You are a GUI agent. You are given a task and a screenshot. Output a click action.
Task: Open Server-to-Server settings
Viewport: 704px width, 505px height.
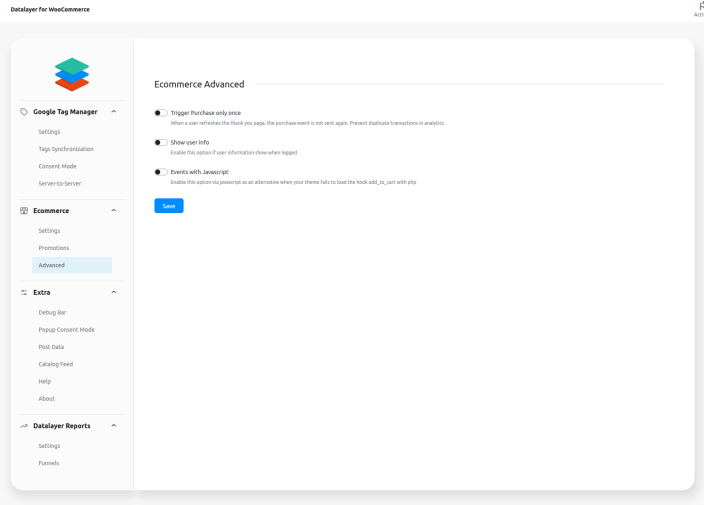coord(60,184)
